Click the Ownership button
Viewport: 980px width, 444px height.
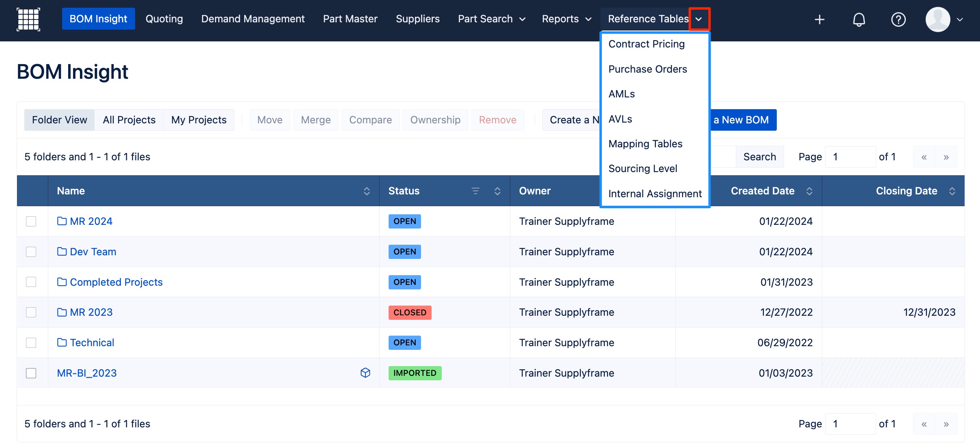click(x=435, y=120)
